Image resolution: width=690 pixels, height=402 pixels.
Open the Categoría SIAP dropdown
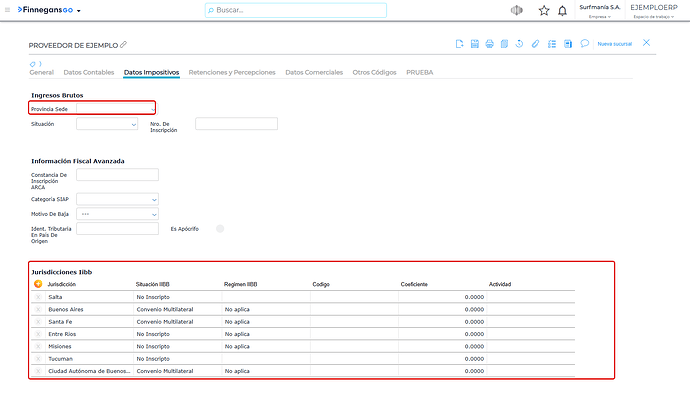coord(154,200)
